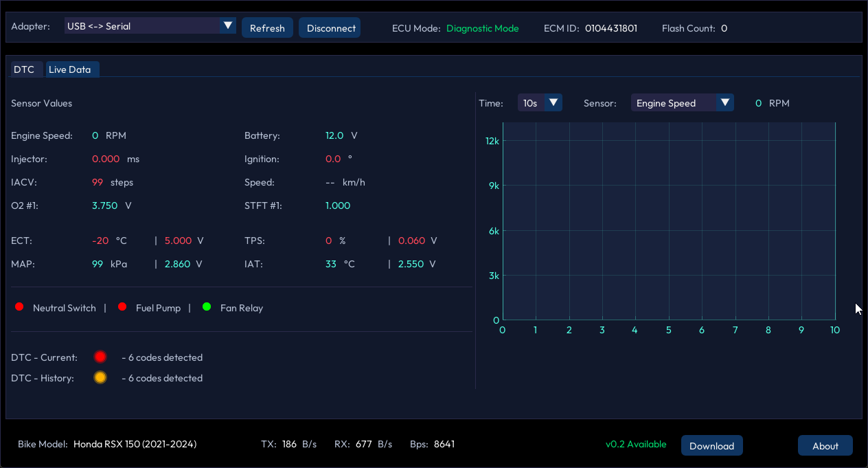This screenshot has height=468, width=868.
Task: Click the history codes detected text
Action: click(162, 378)
